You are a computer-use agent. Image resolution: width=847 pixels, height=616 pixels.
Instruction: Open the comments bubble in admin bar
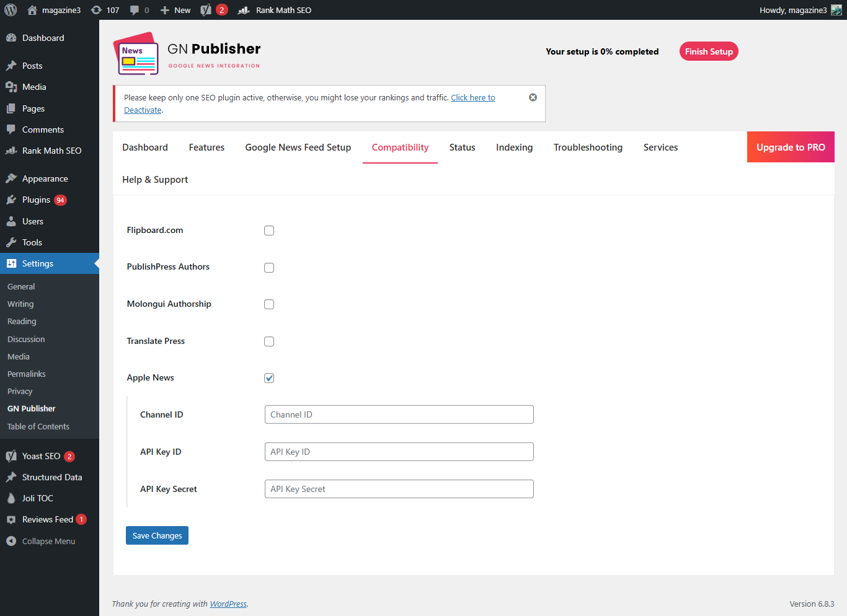pos(140,10)
